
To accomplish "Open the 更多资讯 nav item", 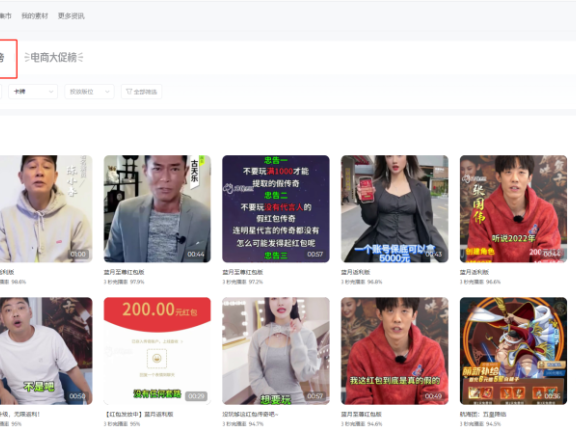I will [x=71, y=16].
